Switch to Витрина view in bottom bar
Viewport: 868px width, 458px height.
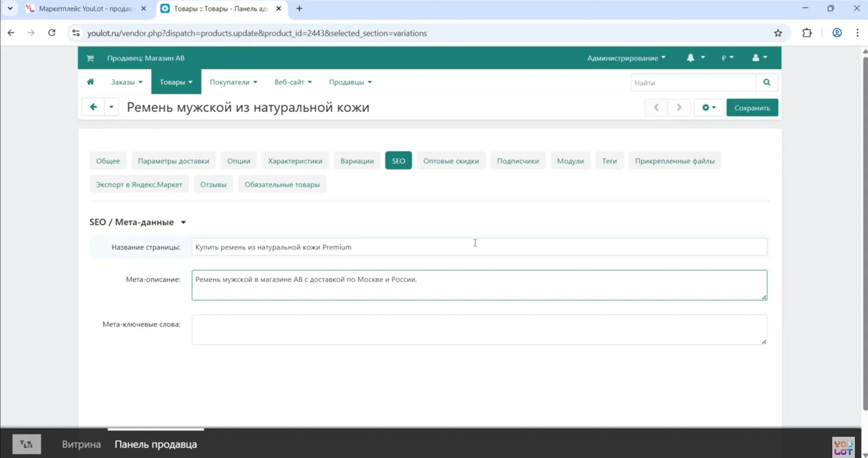coord(81,444)
